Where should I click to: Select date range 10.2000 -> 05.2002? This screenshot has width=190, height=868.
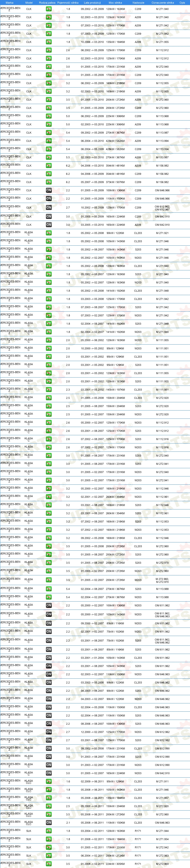pyautogui.click(x=92, y=348)
